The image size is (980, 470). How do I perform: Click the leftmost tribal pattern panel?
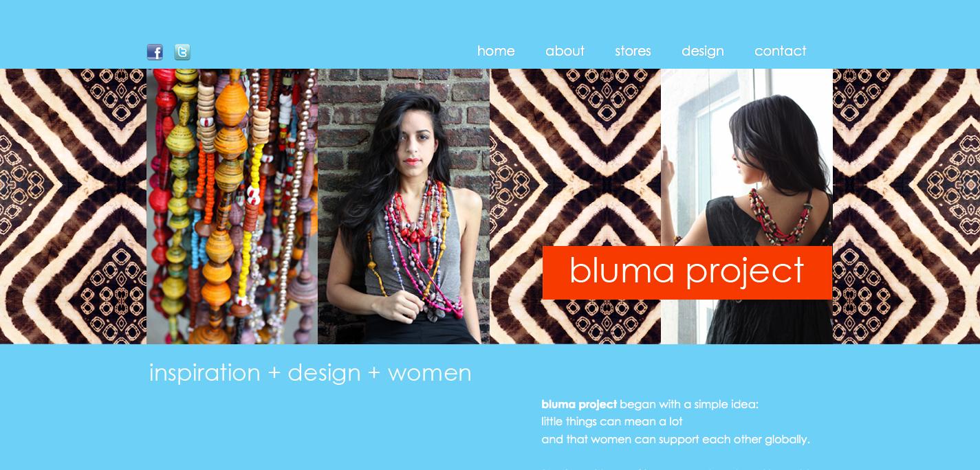pos(73,206)
